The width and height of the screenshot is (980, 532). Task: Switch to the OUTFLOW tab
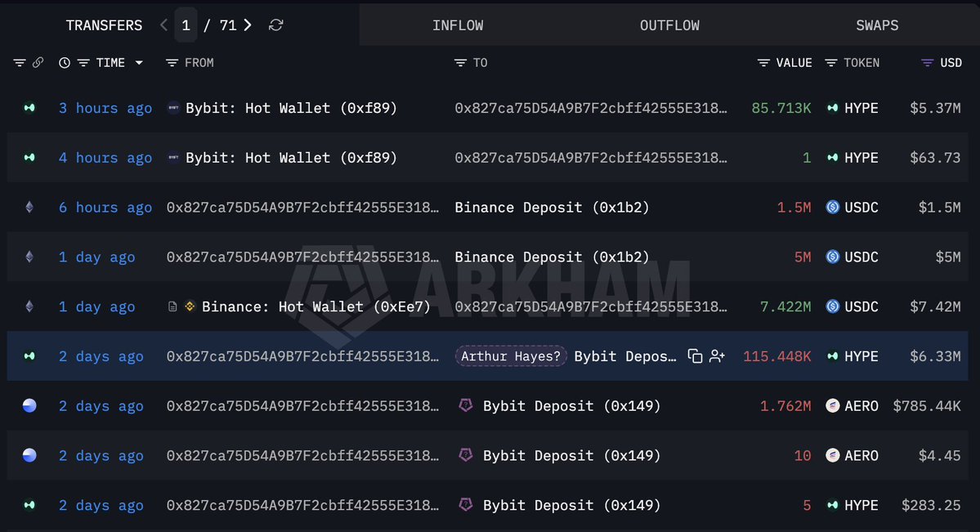pyautogui.click(x=669, y=25)
